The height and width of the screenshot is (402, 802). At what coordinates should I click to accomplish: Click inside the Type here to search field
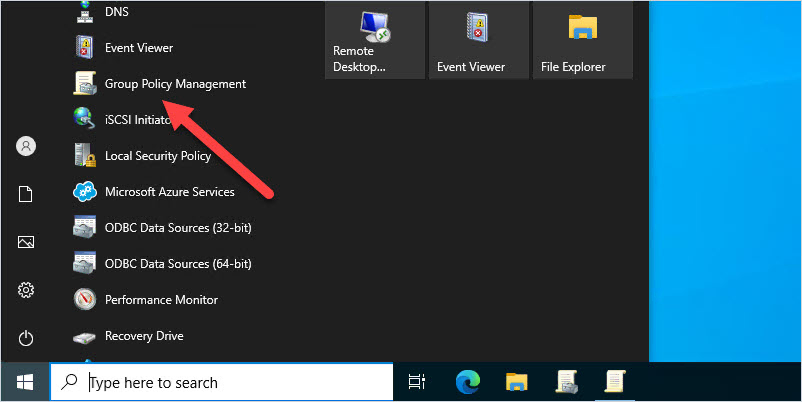tap(221, 382)
